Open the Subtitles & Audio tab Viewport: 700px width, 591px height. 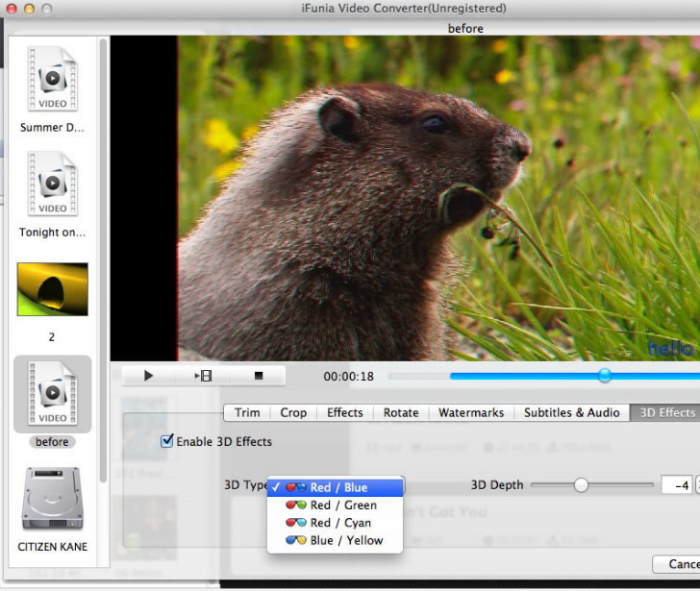coord(571,412)
